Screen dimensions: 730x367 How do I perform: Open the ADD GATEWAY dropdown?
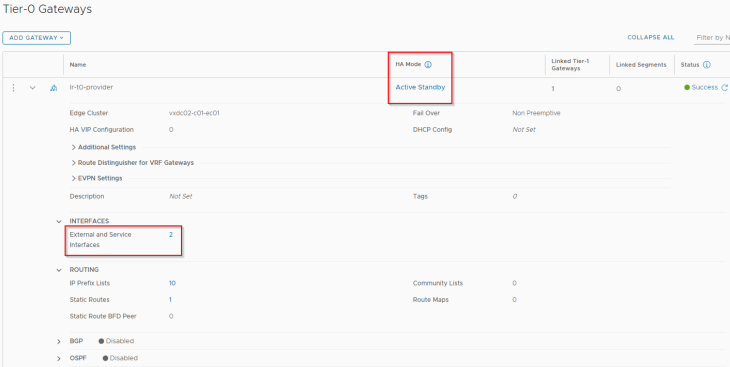coord(36,38)
